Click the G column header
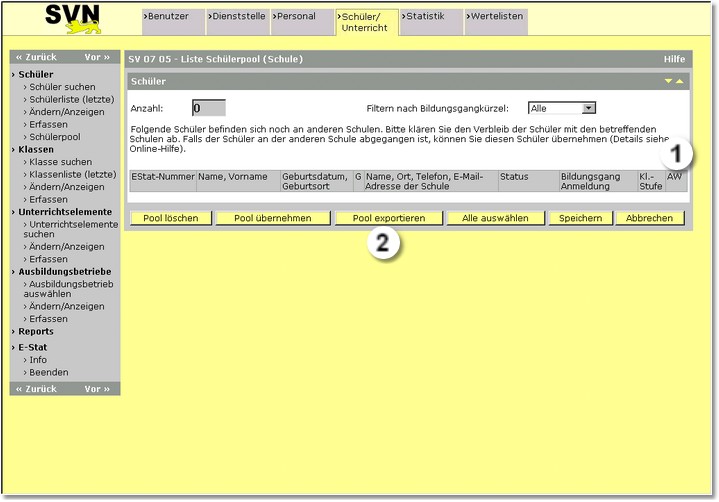Screen dimensions: 719x502 coord(358,181)
